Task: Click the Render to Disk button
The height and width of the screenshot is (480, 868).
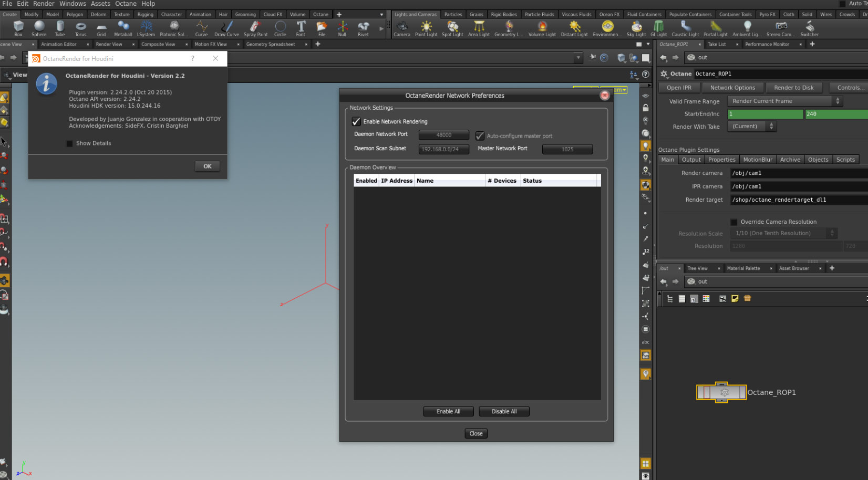Action: point(793,88)
